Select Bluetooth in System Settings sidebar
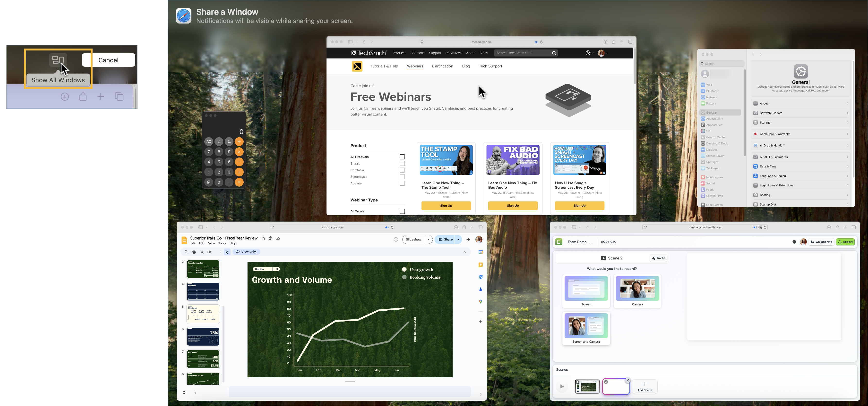 (720, 91)
